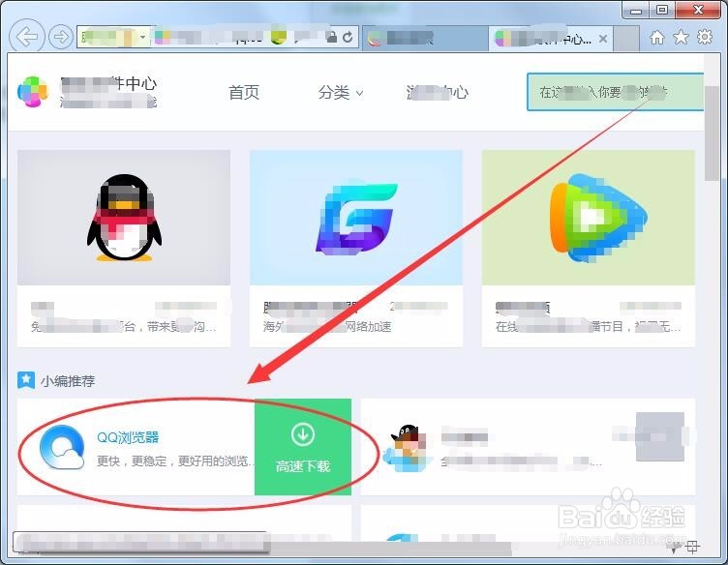728x565 pixels.
Task: Click the pirate penguin app icon
Action: click(408, 448)
